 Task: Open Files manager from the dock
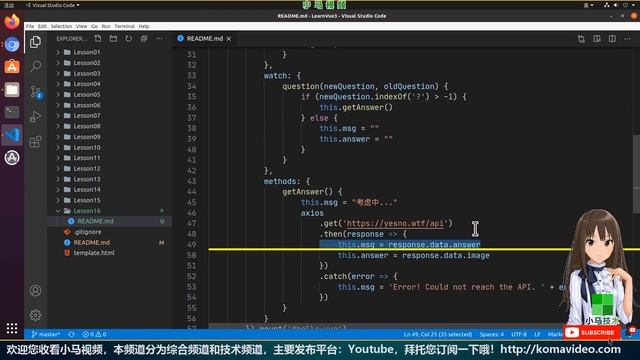[12, 89]
